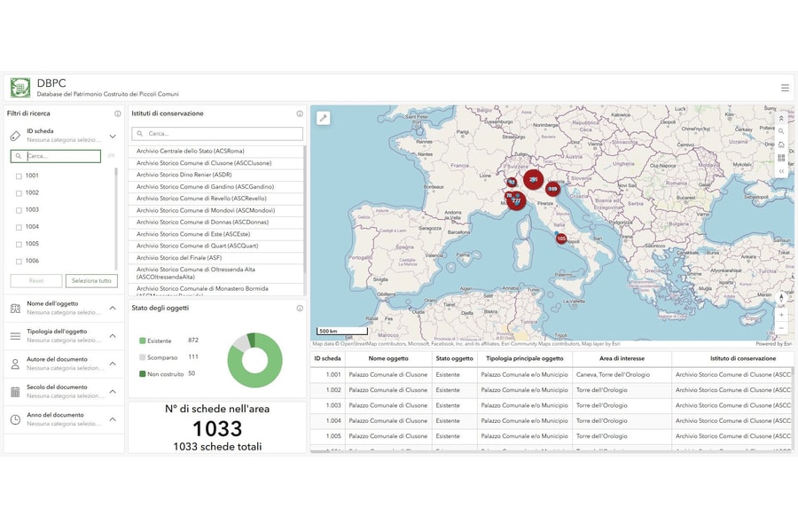Sort by Area di interesse column header
The height and width of the screenshot is (532, 798).
click(622, 358)
